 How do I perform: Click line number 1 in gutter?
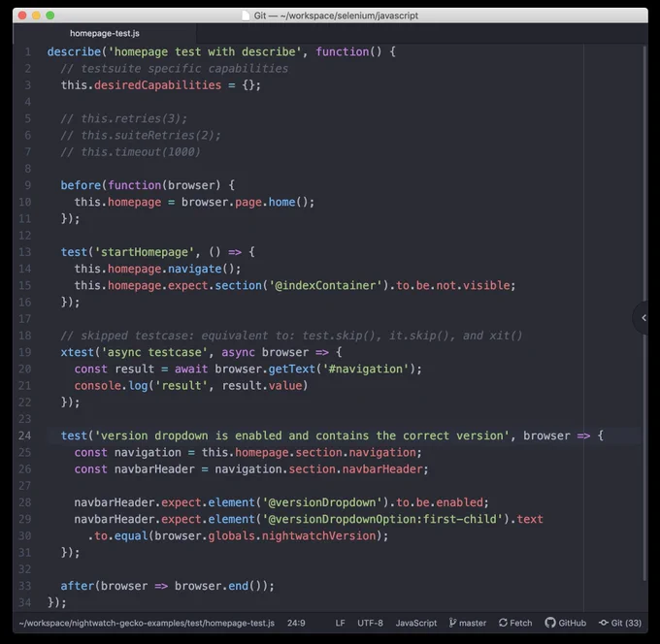(x=28, y=51)
